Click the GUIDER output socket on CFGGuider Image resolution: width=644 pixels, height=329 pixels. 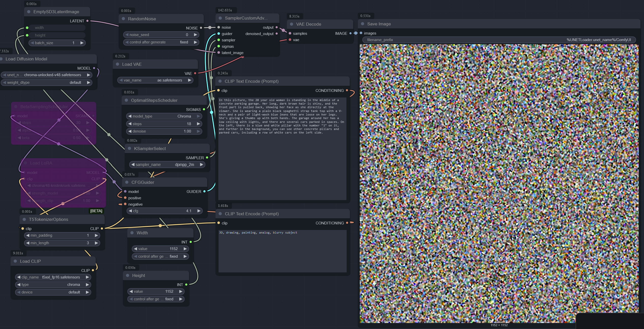point(204,191)
